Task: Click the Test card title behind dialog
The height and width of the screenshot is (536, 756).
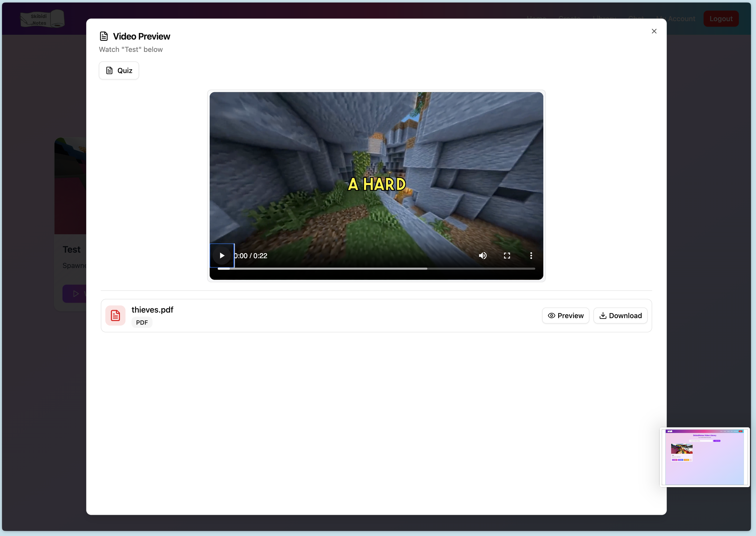Action: [71, 250]
